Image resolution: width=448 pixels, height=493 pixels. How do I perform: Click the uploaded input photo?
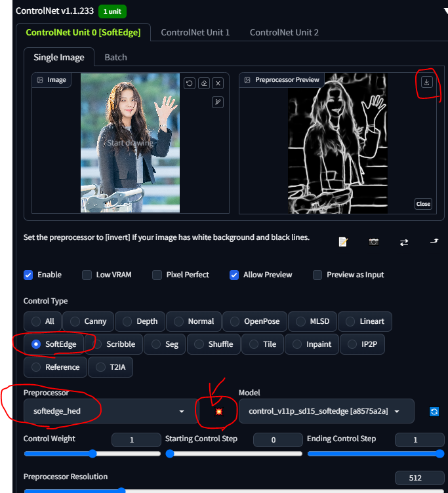(131, 143)
